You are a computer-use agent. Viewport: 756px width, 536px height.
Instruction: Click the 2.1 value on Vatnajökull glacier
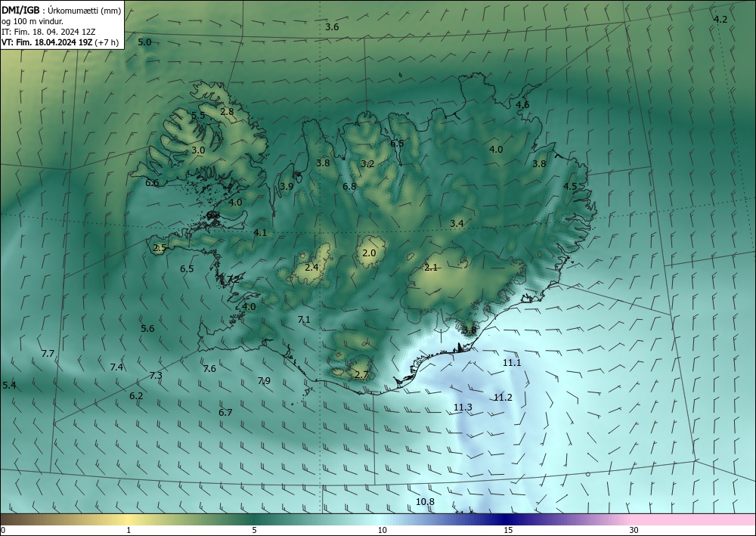click(x=431, y=267)
